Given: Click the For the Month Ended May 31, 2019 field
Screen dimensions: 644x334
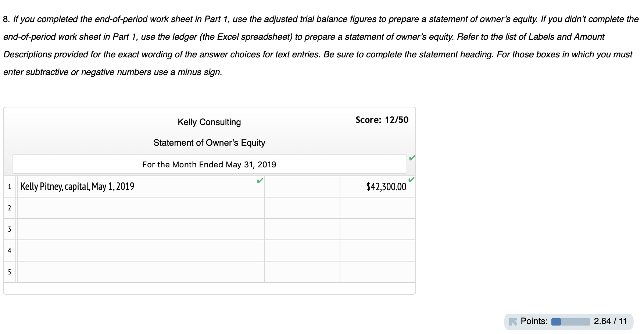Looking at the screenshot, I should pos(209,164).
